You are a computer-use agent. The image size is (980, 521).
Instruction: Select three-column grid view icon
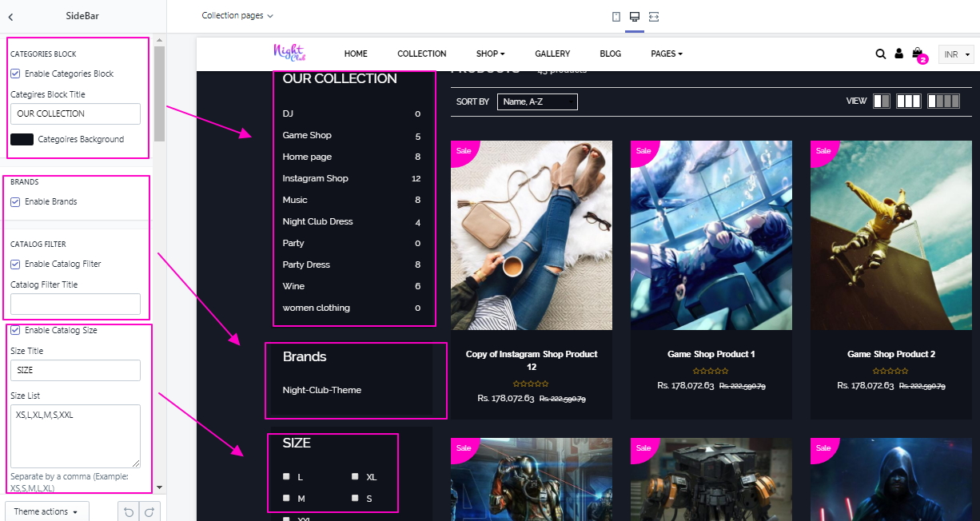[x=908, y=101]
